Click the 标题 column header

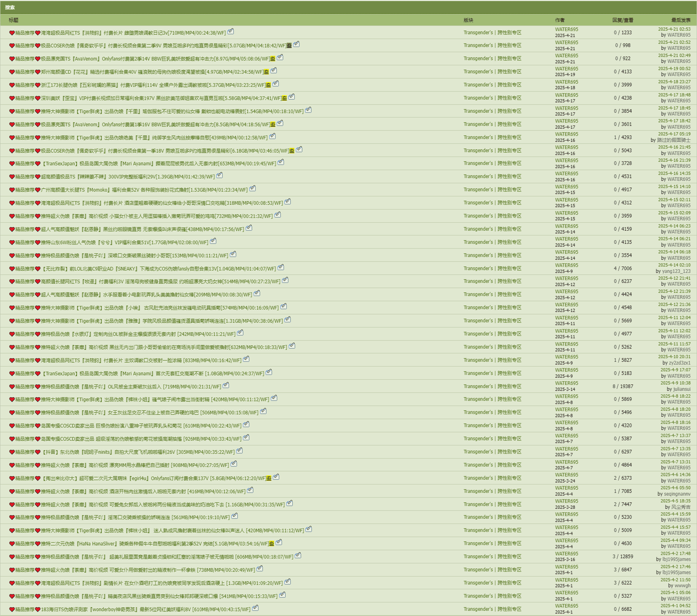point(14,20)
